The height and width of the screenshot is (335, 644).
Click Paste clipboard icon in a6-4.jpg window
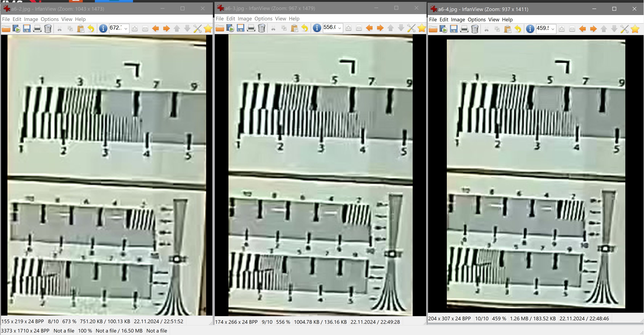tap(508, 29)
